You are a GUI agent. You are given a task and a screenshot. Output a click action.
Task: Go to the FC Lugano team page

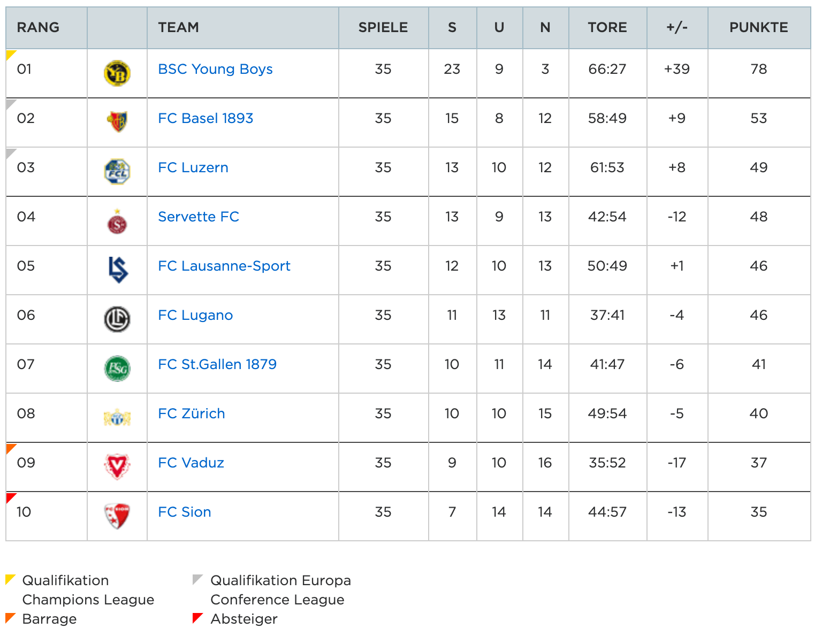coord(195,315)
